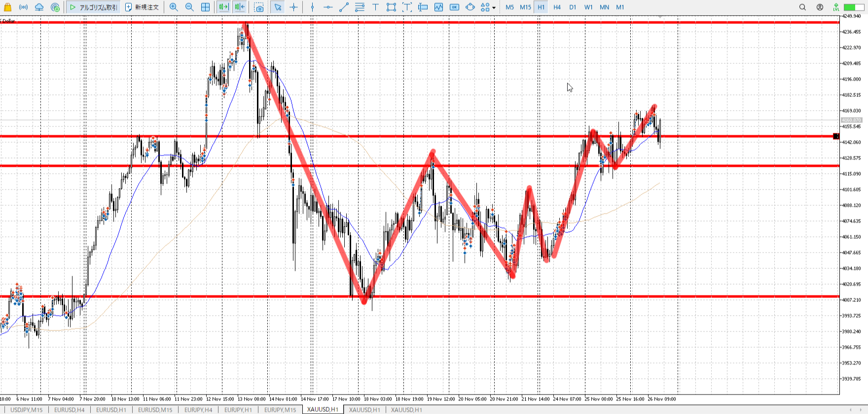Expand the graphical objects shapes dropdown arrow
This screenshot has width=868, height=414.
coord(494,7)
